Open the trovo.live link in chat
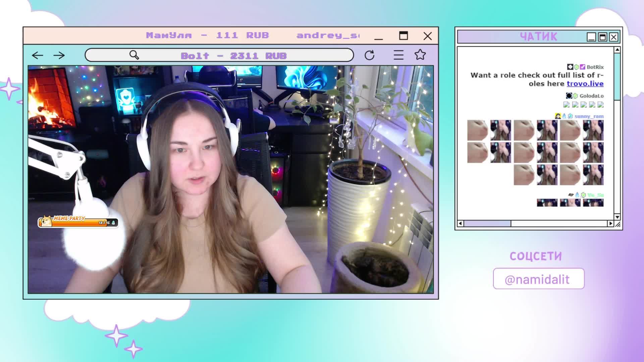Screen dimensions: 644x362 point(585,84)
